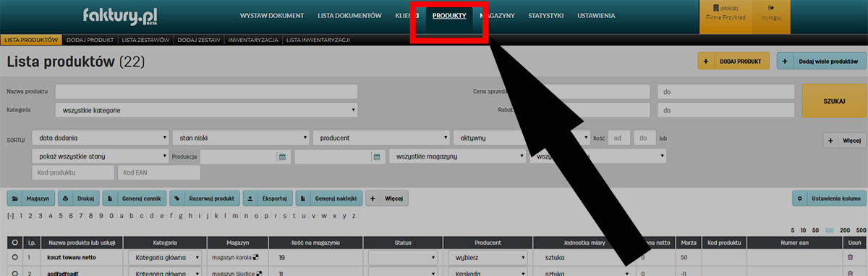Open the PRODUKTY menu item
The image size is (868, 276).
(x=449, y=15)
